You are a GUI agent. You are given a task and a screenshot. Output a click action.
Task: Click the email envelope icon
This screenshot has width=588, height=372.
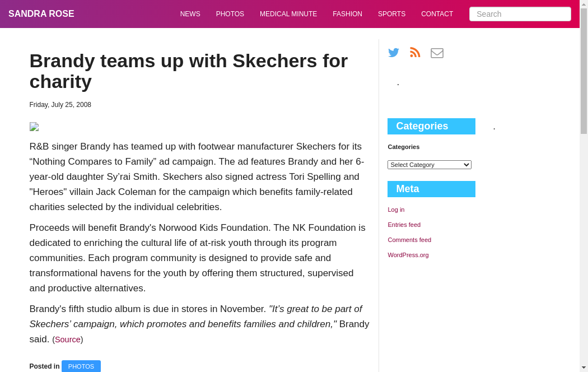pyautogui.click(x=437, y=53)
